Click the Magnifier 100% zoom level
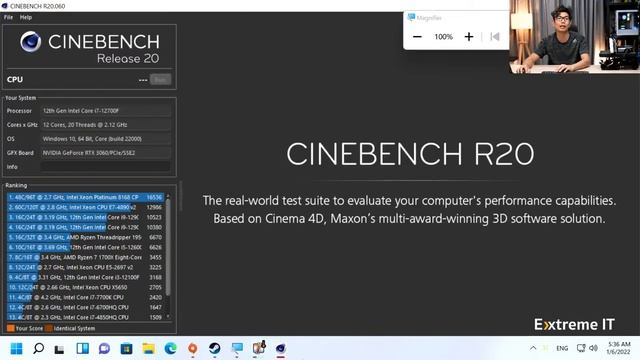 click(x=444, y=37)
